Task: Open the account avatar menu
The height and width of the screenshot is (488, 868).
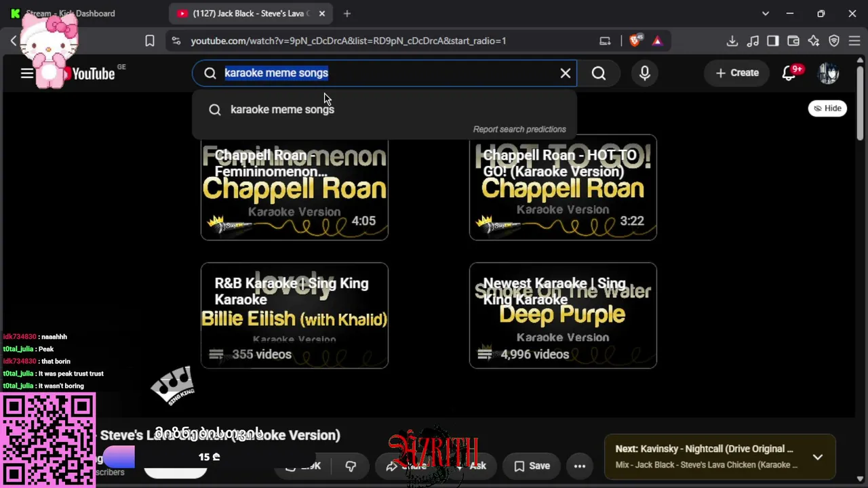Action: point(829,73)
